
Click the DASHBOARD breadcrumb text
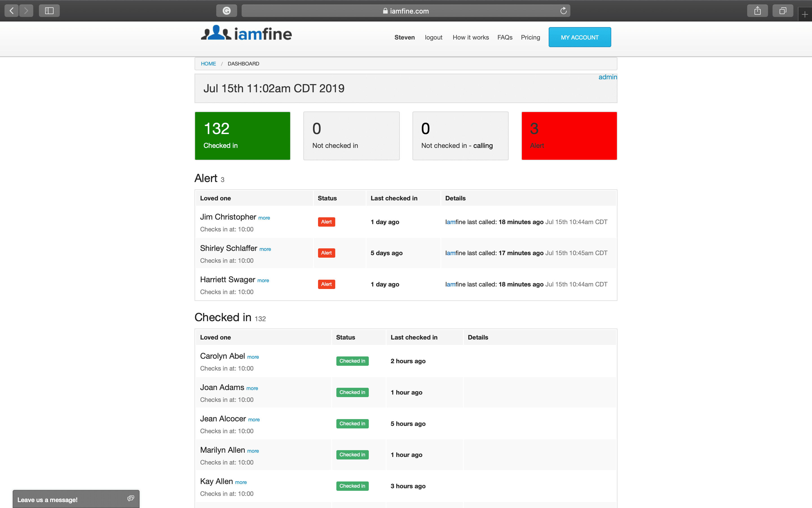[x=243, y=63]
